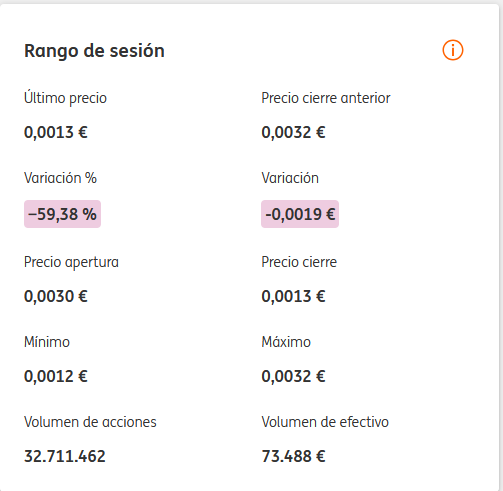Click the Rango de sesión heading
This screenshot has width=503, height=491.
(94, 51)
